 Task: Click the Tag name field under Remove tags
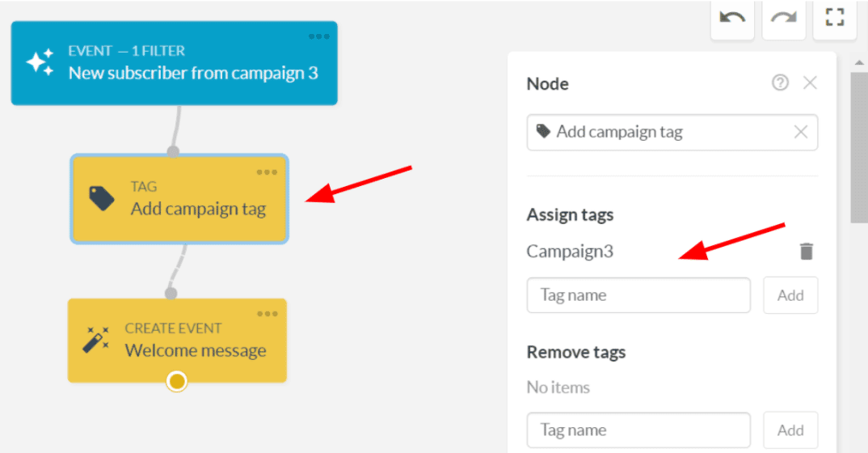click(x=638, y=430)
